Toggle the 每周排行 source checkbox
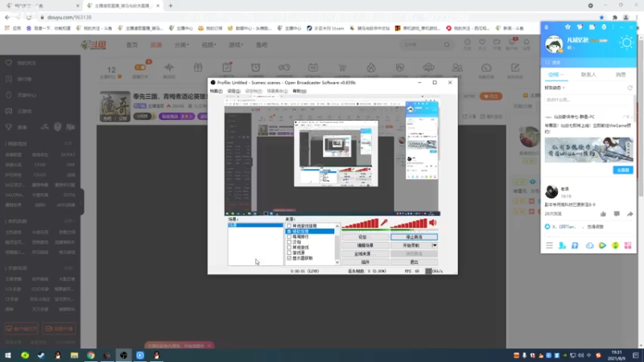644x362 pixels. [289, 237]
